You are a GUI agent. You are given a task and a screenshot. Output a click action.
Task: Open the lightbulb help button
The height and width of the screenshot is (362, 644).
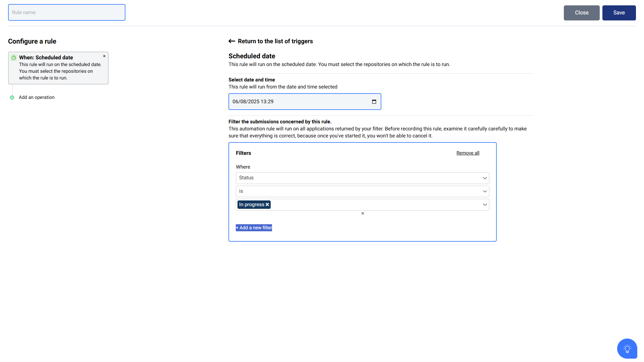(627, 349)
